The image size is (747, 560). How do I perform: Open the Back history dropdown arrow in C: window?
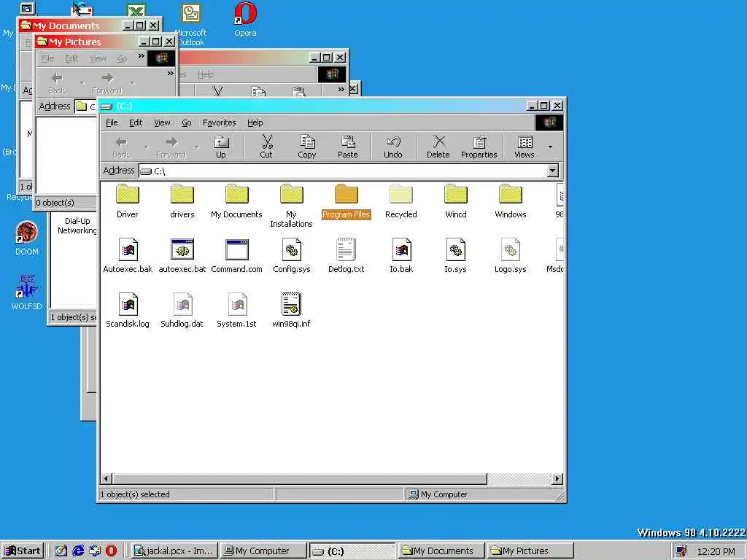[x=146, y=147]
